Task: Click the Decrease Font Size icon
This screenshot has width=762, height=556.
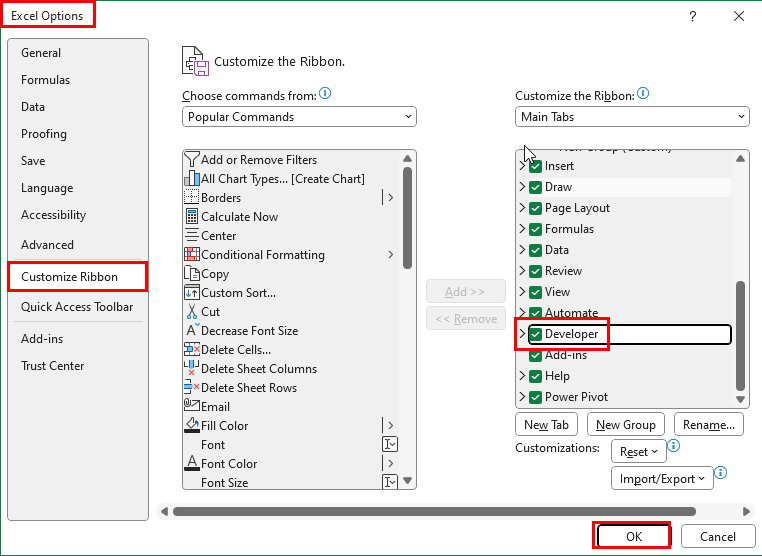Action: click(193, 330)
